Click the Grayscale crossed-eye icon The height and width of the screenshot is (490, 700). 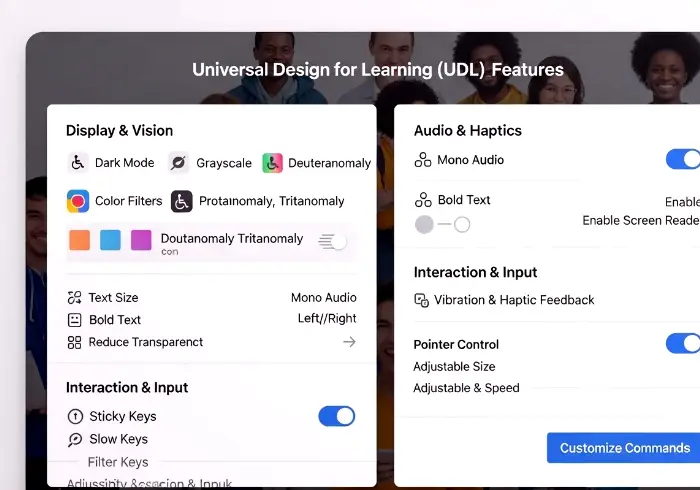pyautogui.click(x=178, y=163)
